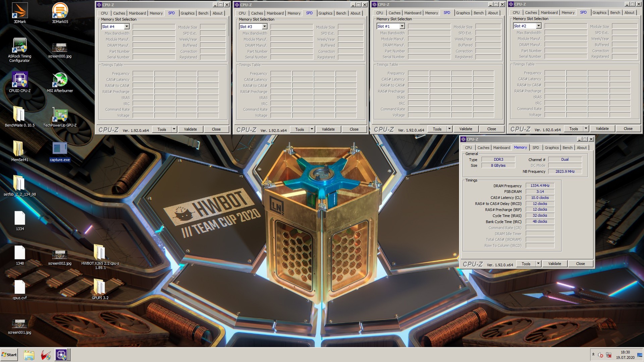Image resolution: width=644 pixels, height=362 pixels.
Task: Click NB Frequency value 2823.9 MHz
Action: [565, 171]
